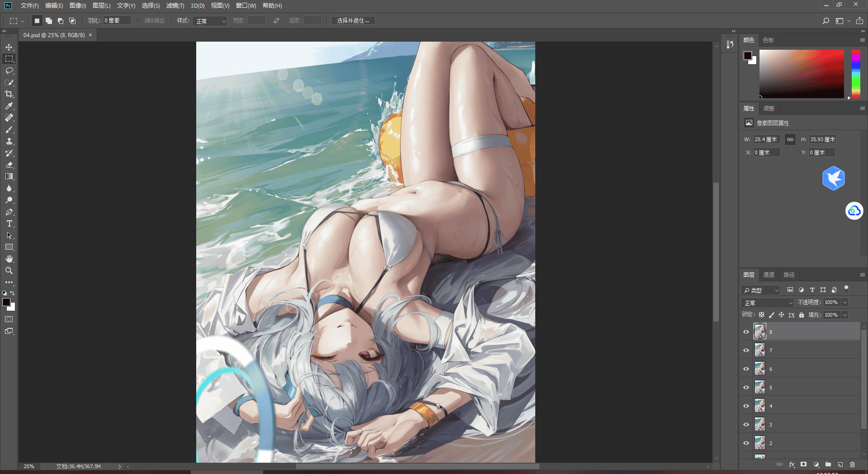Select the Brush tool

pyautogui.click(x=9, y=129)
